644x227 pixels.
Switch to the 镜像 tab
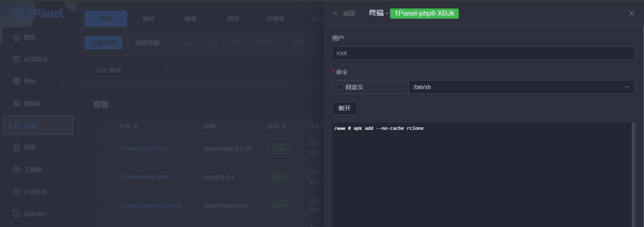click(x=191, y=19)
